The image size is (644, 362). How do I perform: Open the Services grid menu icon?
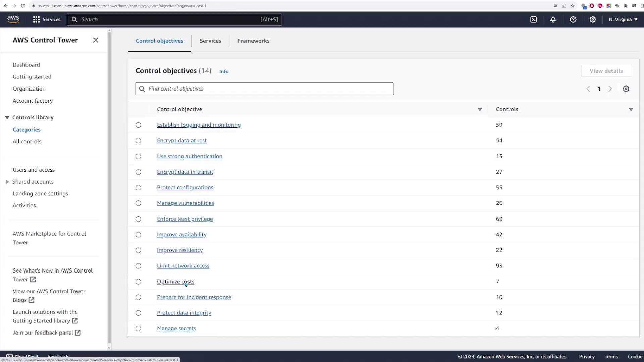[36, 19]
